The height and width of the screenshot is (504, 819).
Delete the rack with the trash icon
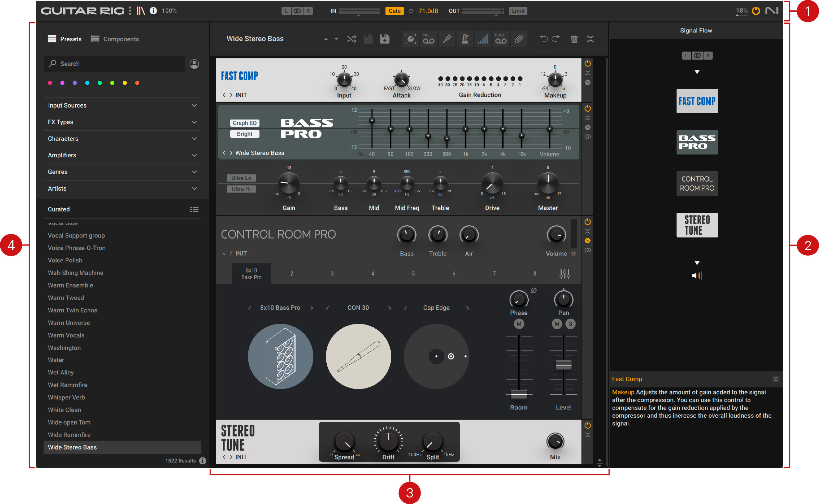point(574,39)
